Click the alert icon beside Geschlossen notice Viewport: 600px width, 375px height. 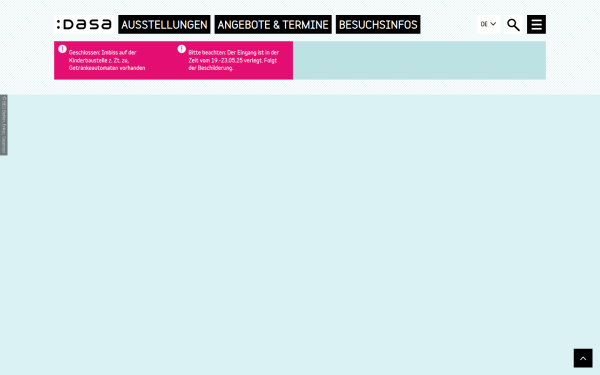pos(62,49)
